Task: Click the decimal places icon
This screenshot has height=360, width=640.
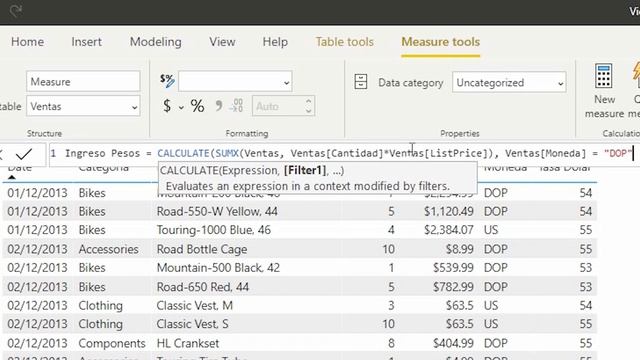Action: [x=236, y=106]
